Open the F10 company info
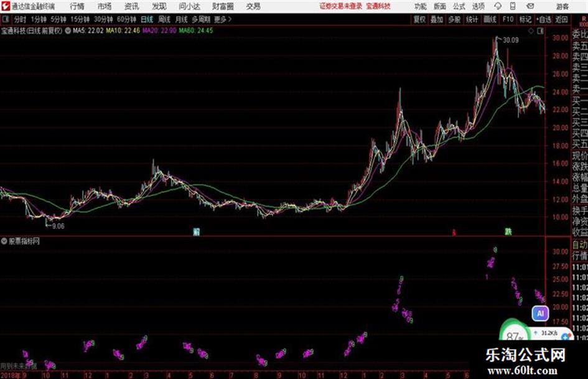Image resolution: width=588 pixels, height=379 pixels. click(508, 19)
